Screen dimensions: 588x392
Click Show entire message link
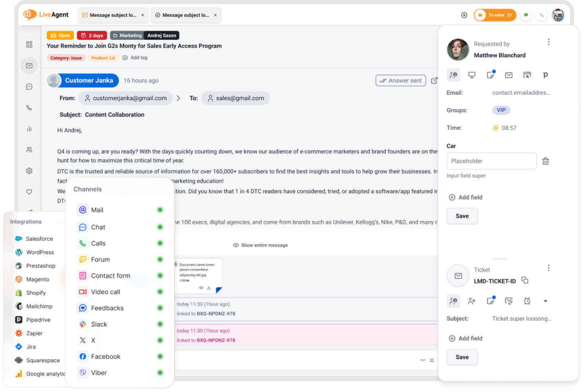point(260,245)
